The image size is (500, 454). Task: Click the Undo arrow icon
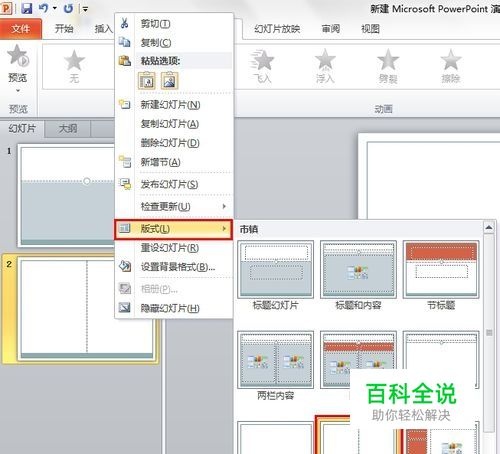(43, 8)
